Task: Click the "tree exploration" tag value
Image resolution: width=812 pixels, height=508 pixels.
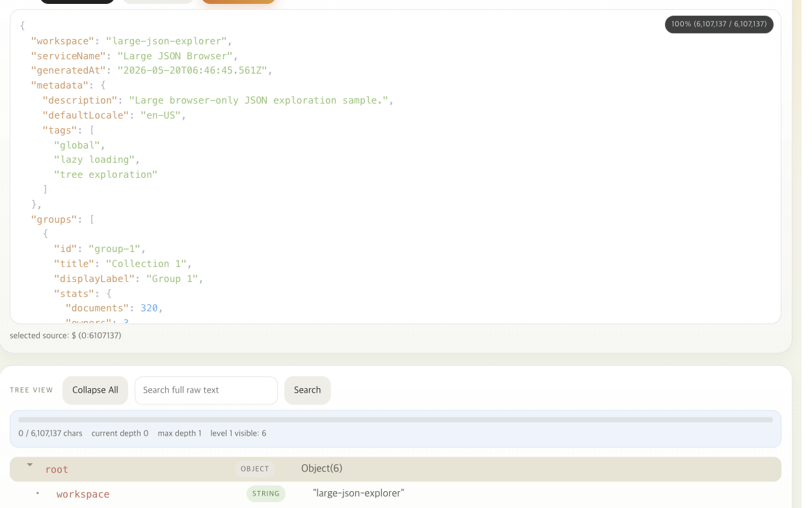Action: click(x=105, y=175)
